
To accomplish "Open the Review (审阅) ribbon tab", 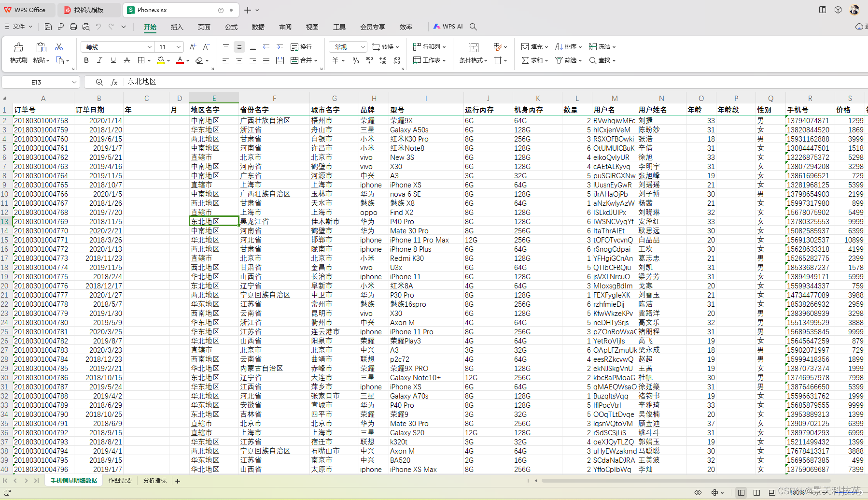I will pos(285,27).
